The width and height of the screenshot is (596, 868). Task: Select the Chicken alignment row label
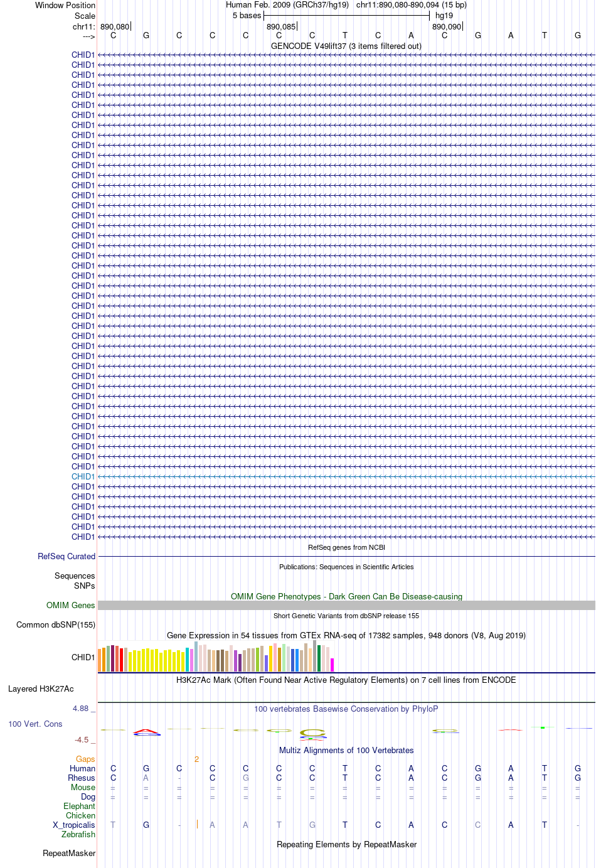click(x=80, y=815)
